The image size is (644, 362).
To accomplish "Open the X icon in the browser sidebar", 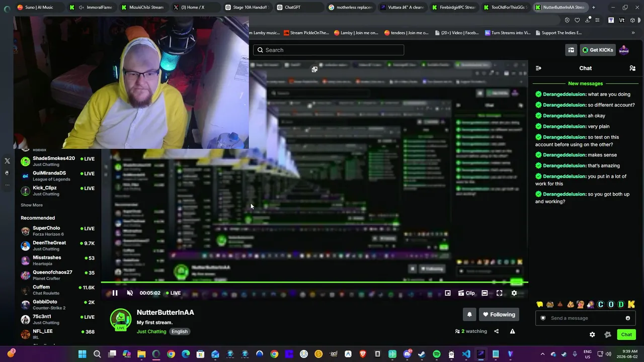I will 7,161.
